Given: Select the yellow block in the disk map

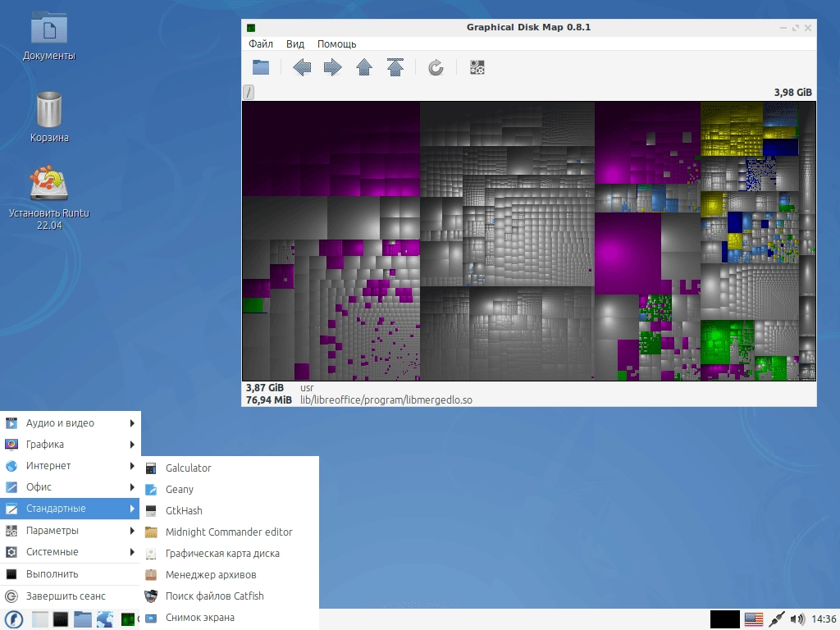Looking at the screenshot, I should [731, 129].
